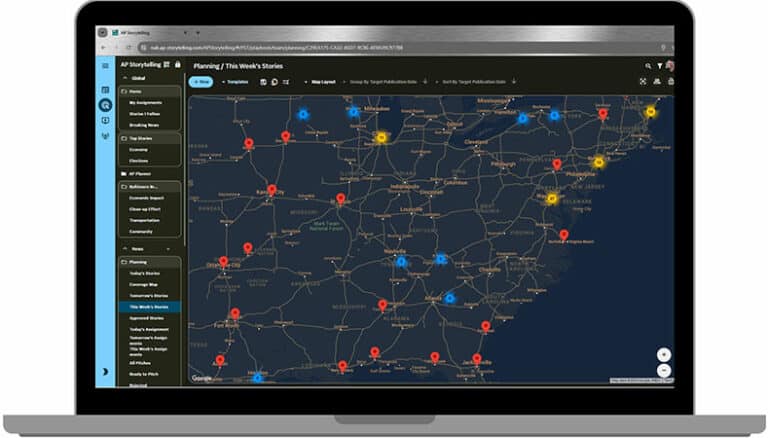This screenshot has height=438, width=768.
Task: Click the red pin at Kansas City
Action: [x=272, y=189]
